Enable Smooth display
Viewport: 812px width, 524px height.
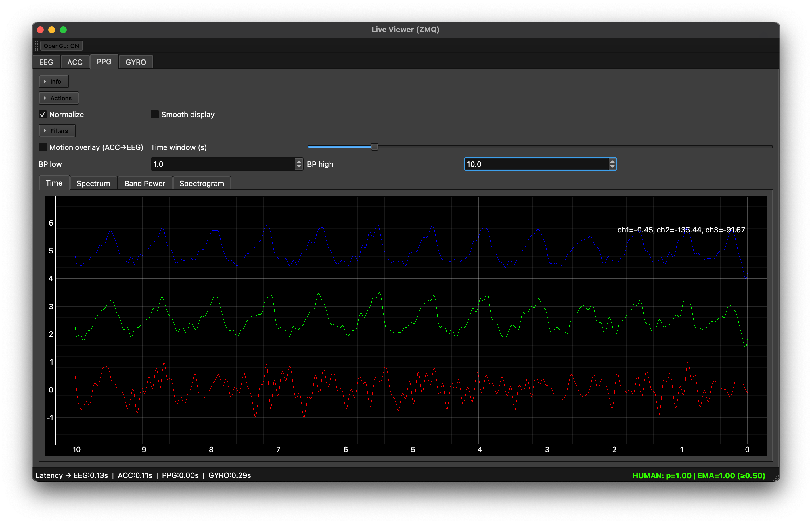click(x=154, y=114)
